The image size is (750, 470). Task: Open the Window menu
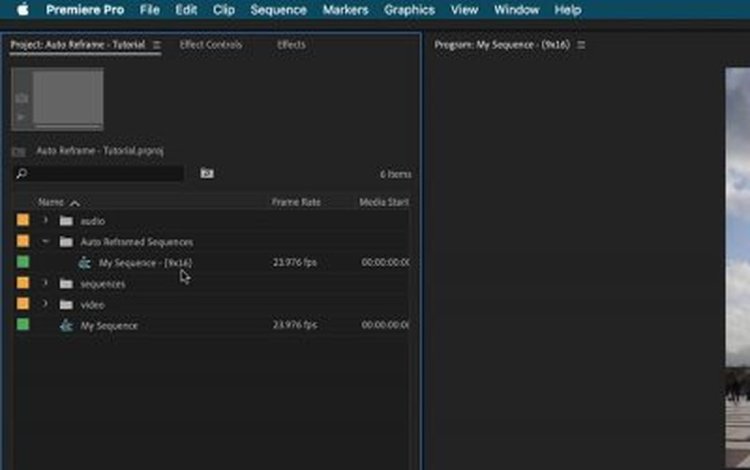(517, 10)
